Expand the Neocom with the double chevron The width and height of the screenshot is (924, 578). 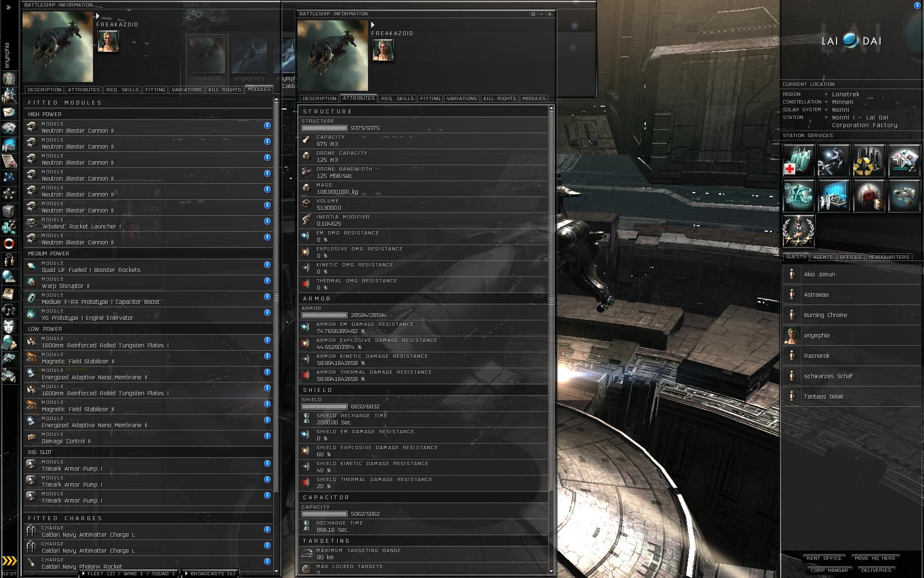coord(8,8)
